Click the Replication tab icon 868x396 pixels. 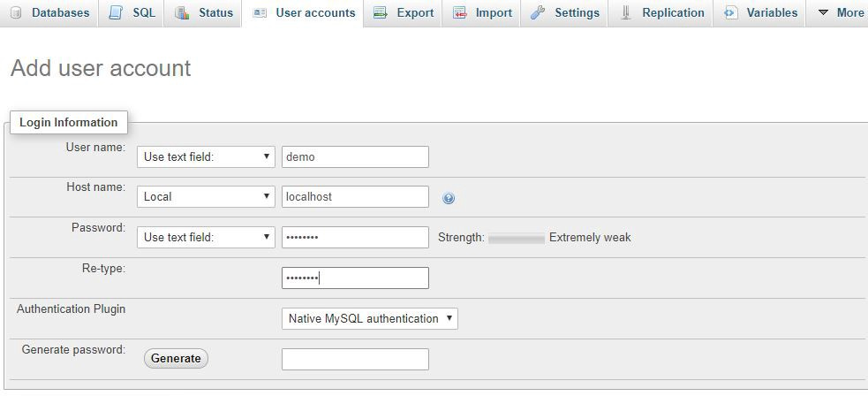[x=626, y=12]
